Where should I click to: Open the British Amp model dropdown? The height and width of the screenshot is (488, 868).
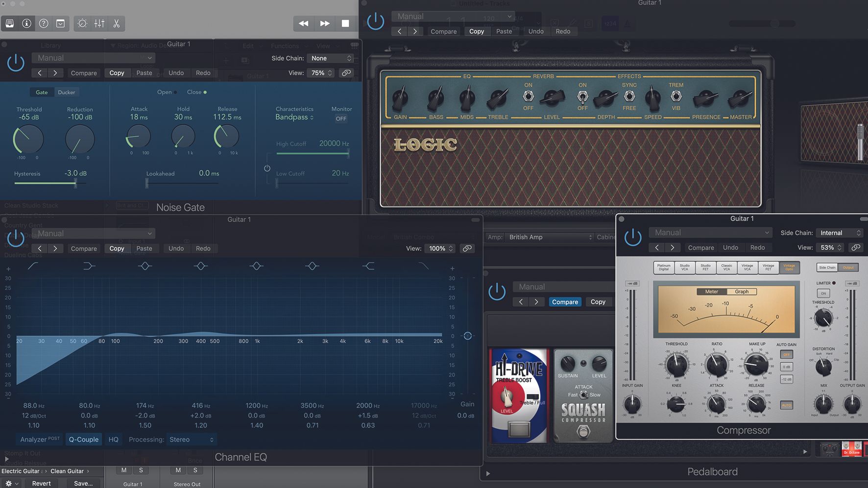tap(549, 237)
